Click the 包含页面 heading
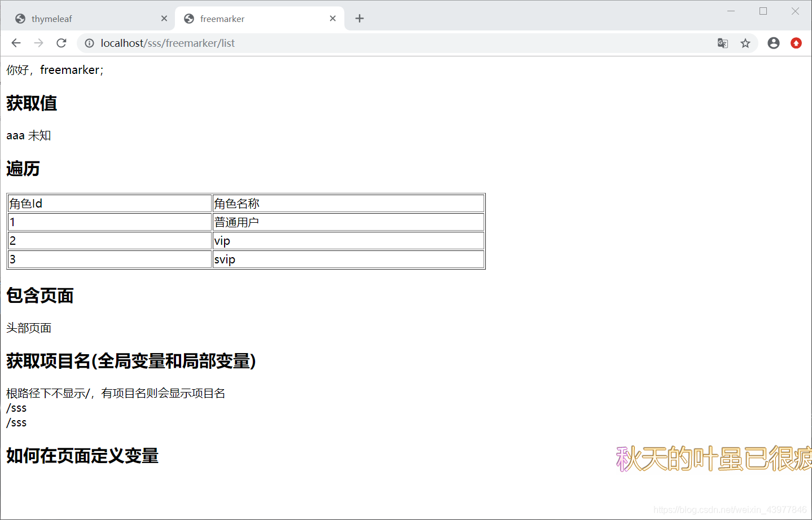This screenshot has height=520, width=812. click(40, 296)
